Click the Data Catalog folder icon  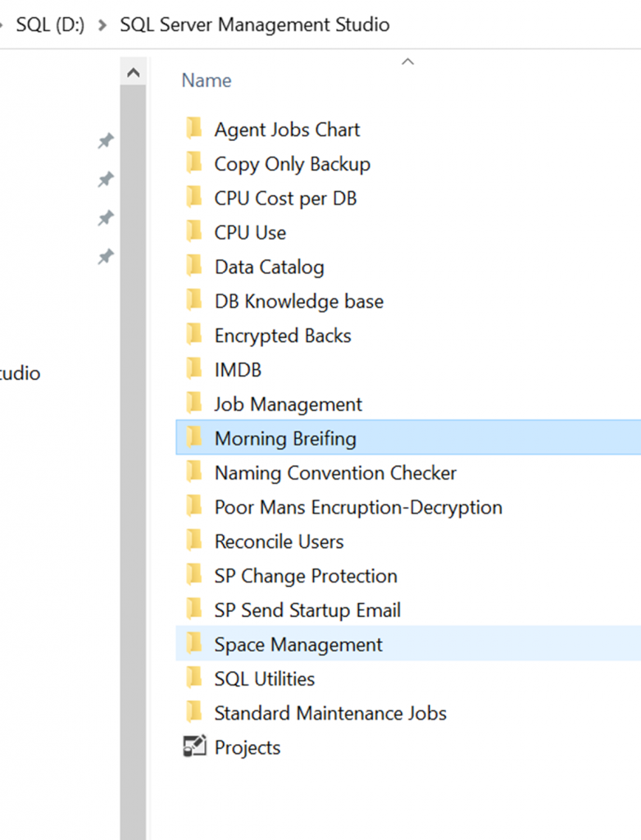click(x=194, y=267)
